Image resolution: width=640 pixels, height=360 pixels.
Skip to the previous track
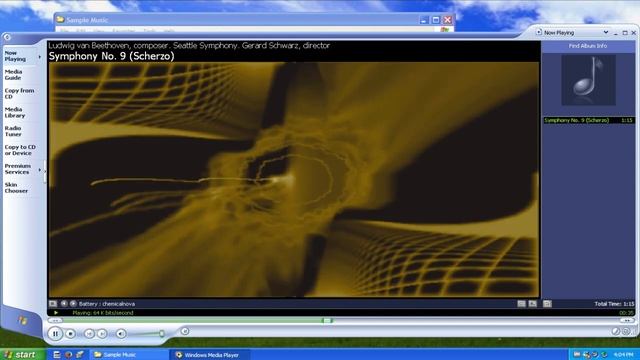pyautogui.click(x=89, y=333)
